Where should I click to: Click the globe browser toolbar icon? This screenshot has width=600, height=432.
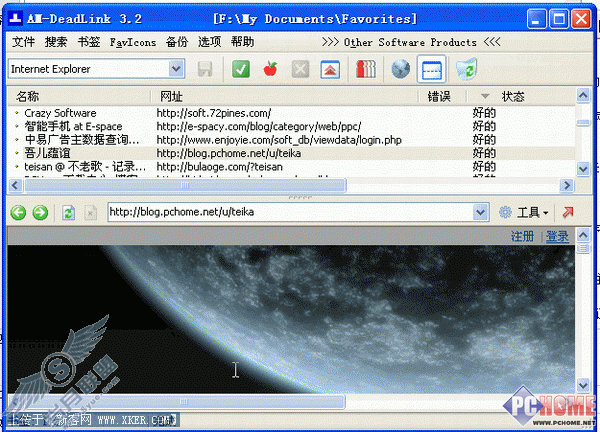pyautogui.click(x=401, y=69)
